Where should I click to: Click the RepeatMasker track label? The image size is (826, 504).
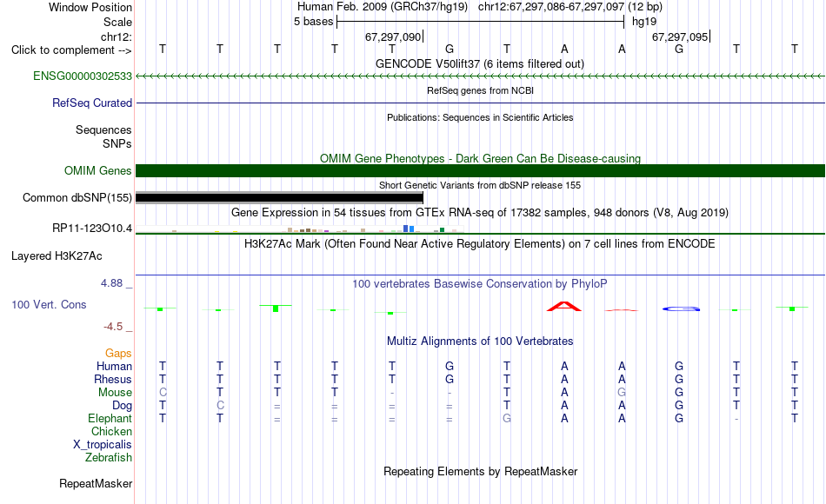point(96,483)
